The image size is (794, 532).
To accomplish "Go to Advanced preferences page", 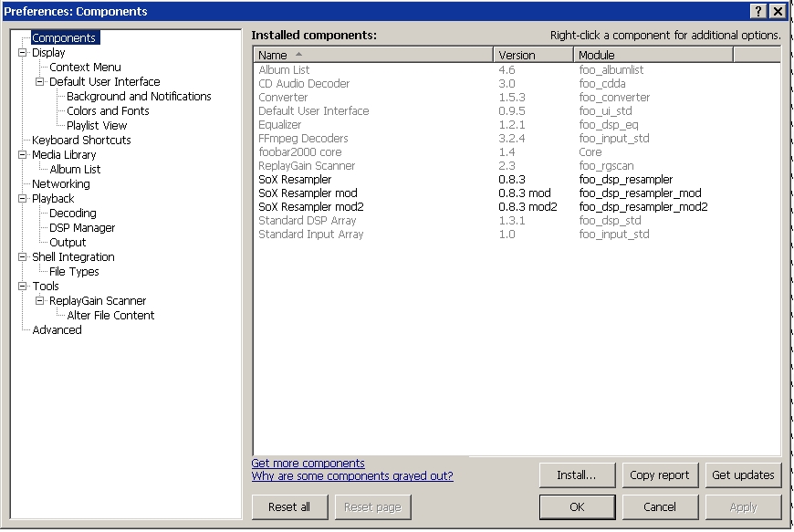I will pyautogui.click(x=57, y=330).
